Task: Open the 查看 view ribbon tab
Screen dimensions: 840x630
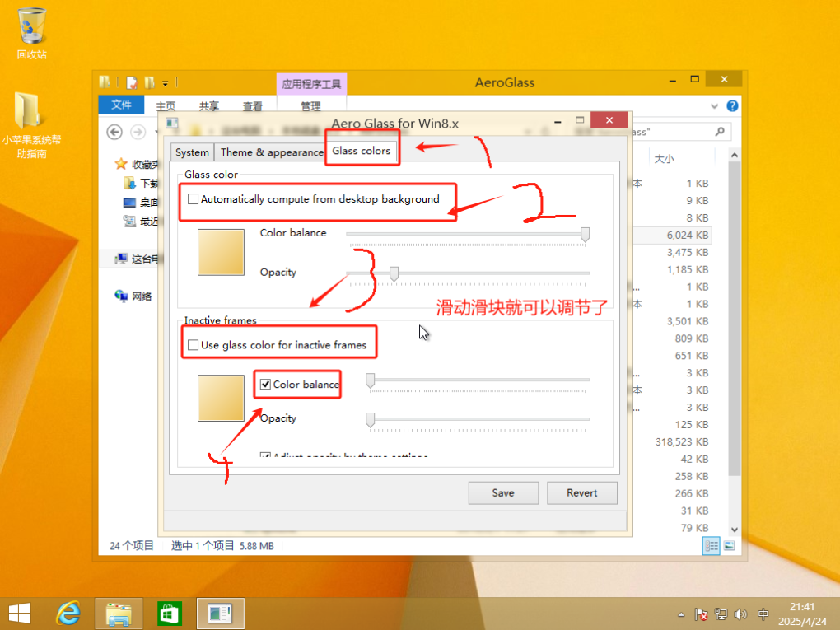Action: pos(252,106)
